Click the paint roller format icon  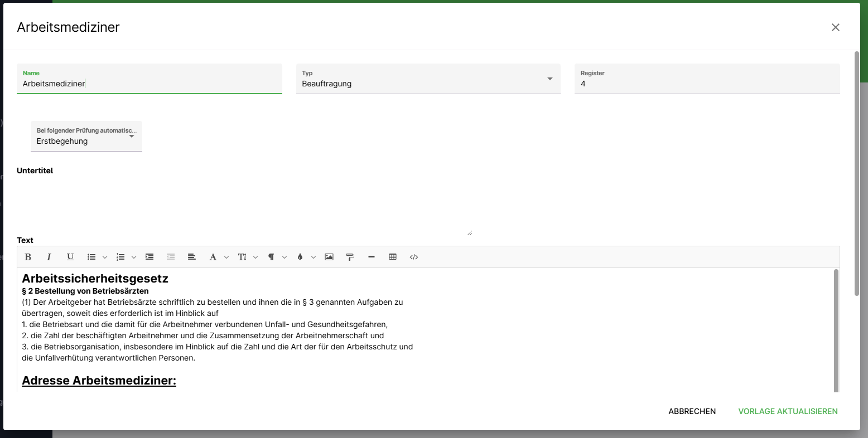(350, 257)
